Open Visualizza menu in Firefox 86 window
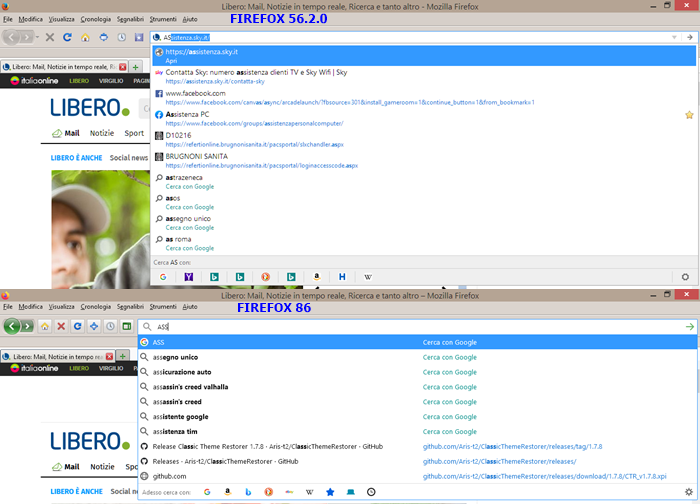This screenshot has width=700, height=504. [x=62, y=307]
